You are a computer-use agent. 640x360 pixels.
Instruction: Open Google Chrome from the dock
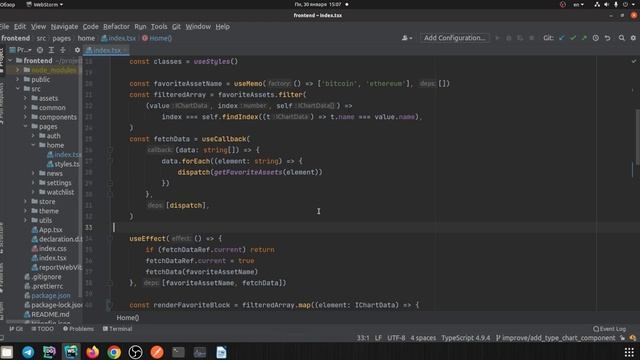pyautogui.click(x=114, y=352)
